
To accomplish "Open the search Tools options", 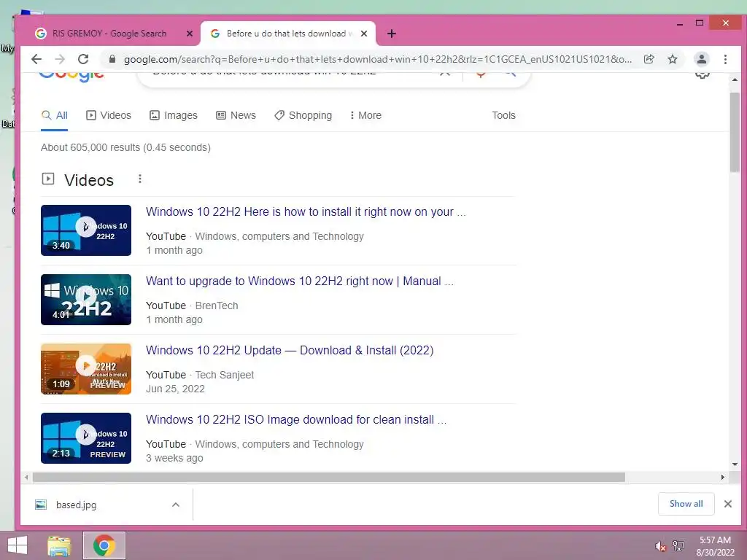I will (503, 115).
